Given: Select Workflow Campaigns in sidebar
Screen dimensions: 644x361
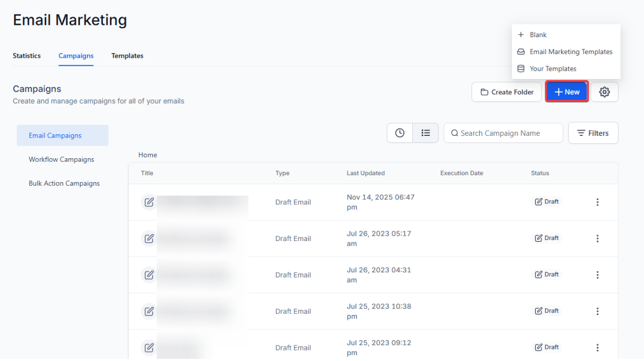Looking at the screenshot, I should pyautogui.click(x=62, y=159).
